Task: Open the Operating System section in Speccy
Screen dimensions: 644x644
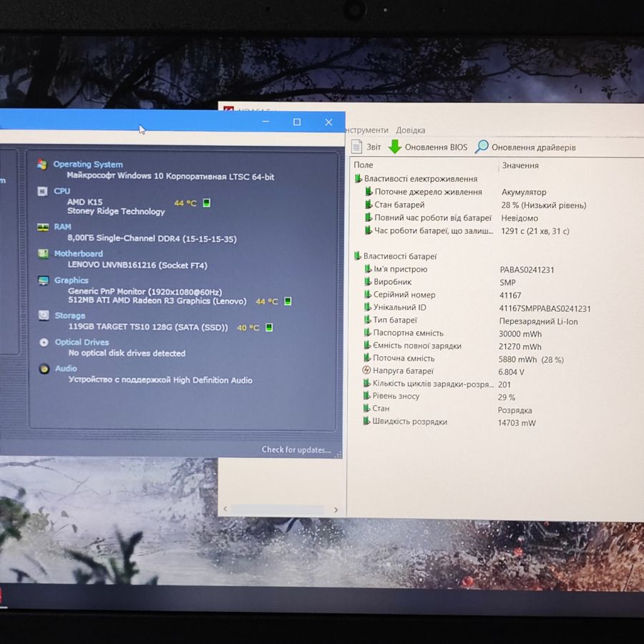Action: 88,165
